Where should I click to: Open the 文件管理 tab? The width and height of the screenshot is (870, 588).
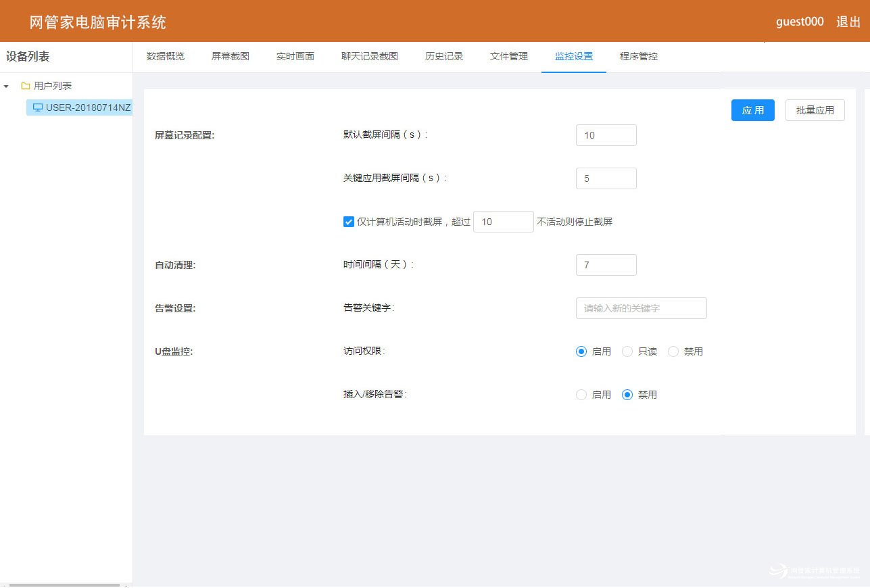click(509, 56)
